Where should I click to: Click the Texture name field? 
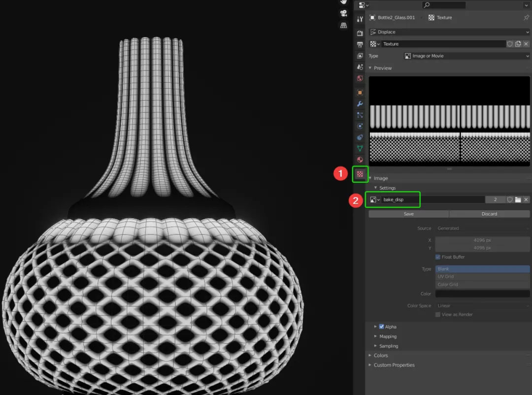[x=443, y=44]
